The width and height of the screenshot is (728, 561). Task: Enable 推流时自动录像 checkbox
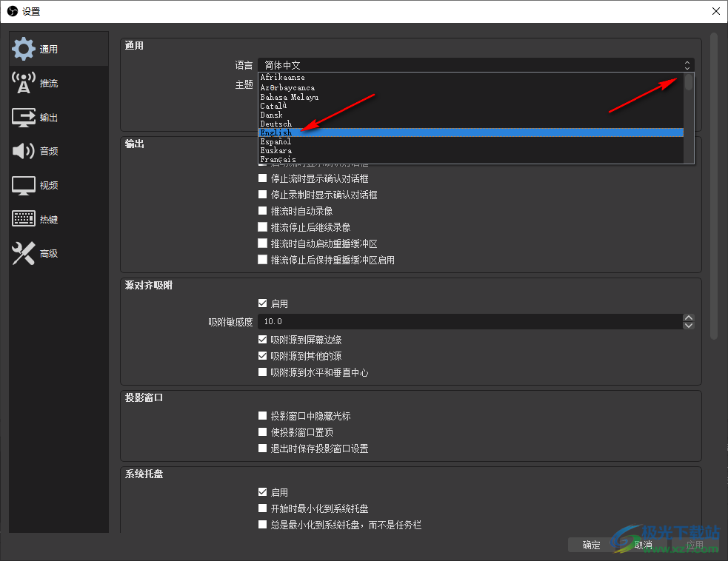[x=262, y=211]
